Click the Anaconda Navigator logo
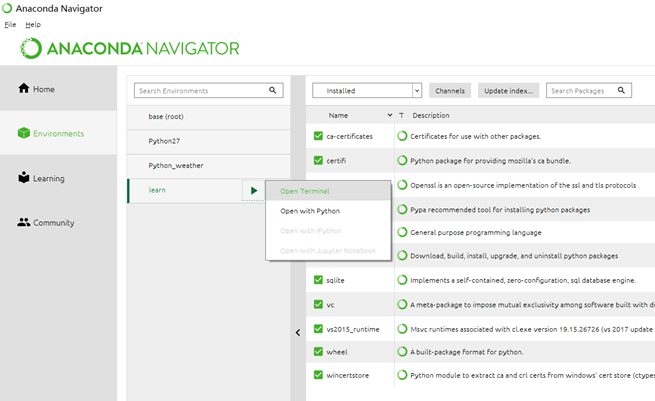The width and height of the screenshot is (655, 401). (130, 48)
